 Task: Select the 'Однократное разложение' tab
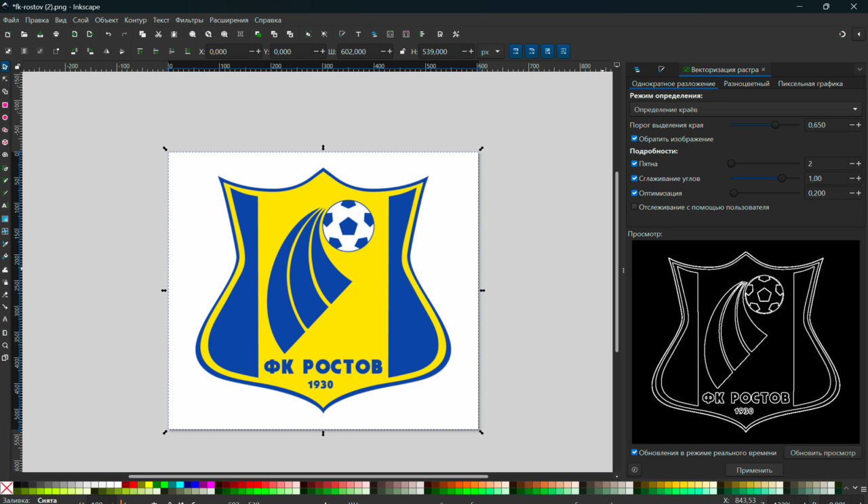[x=673, y=83]
